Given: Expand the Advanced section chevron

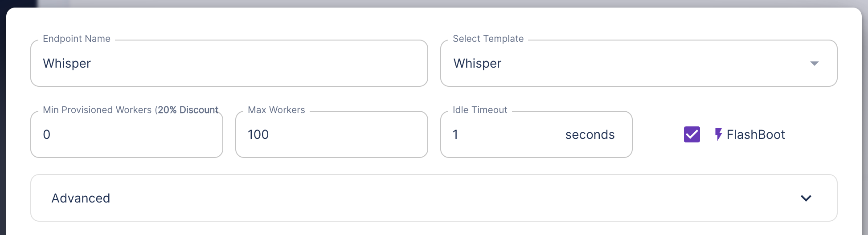Looking at the screenshot, I should coord(806,198).
